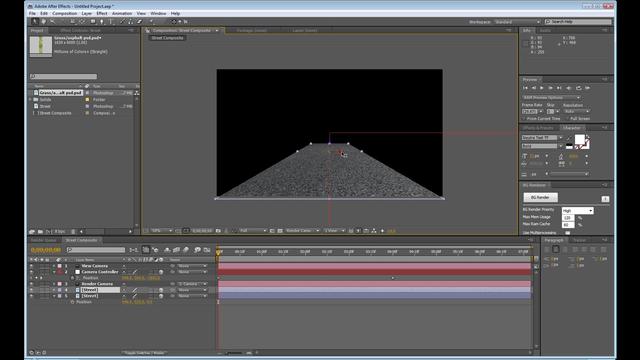Hide the Street layer 4
This screenshot has height=360, width=640.
tap(31, 290)
